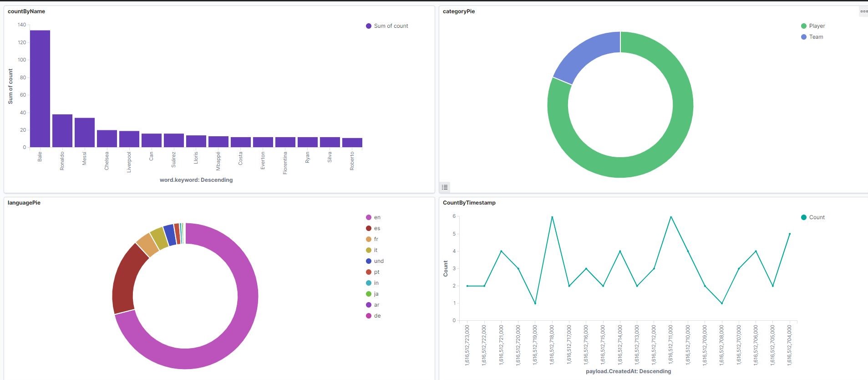Toggle the categoryPie legend list icon

(x=445, y=187)
